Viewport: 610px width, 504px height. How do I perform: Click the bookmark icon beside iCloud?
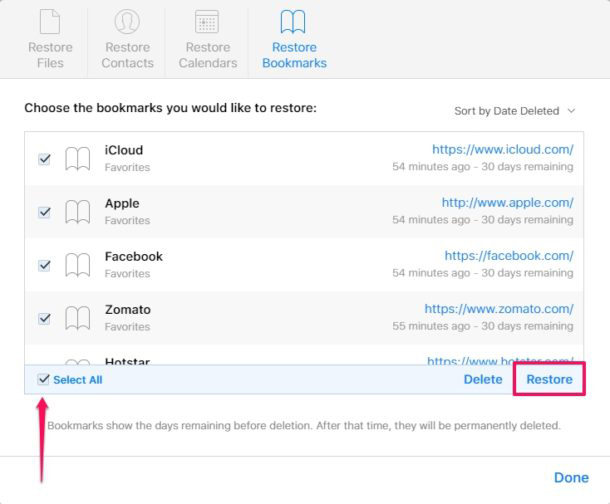[x=77, y=159]
